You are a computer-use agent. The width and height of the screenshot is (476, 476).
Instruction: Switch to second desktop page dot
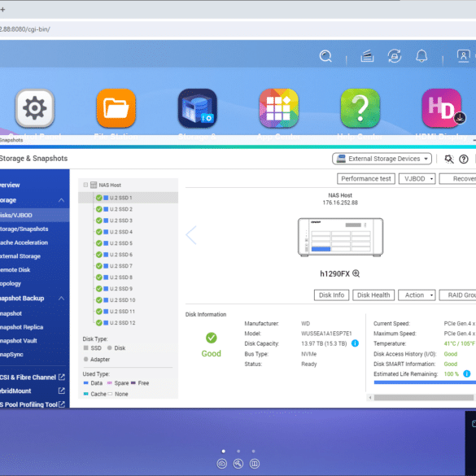tap(238, 451)
